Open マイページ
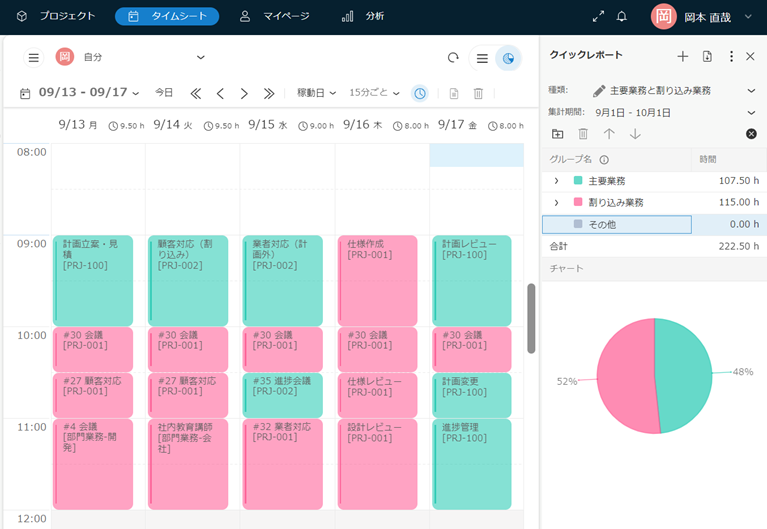This screenshot has height=529, width=767. 274,16
